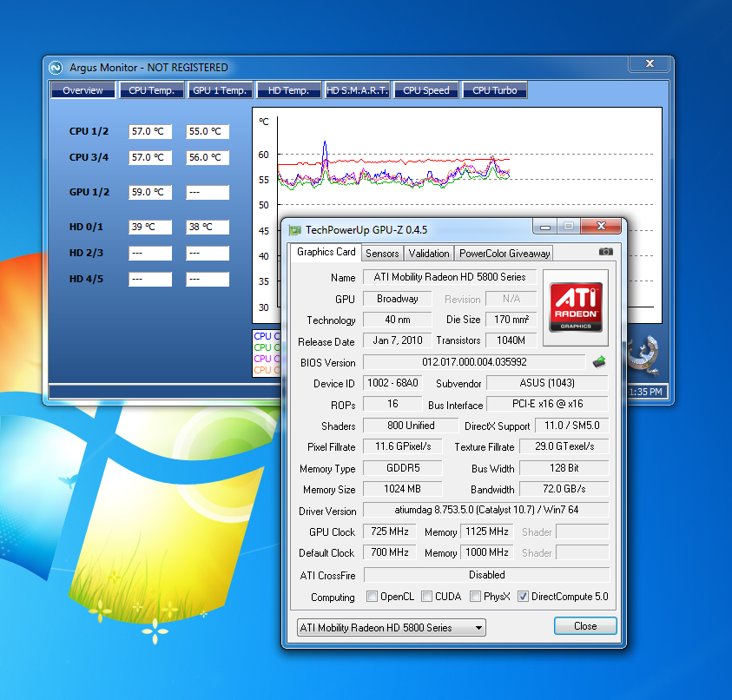Click the Default Clock field 700 MHz
The width and height of the screenshot is (732, 700).
389,552
